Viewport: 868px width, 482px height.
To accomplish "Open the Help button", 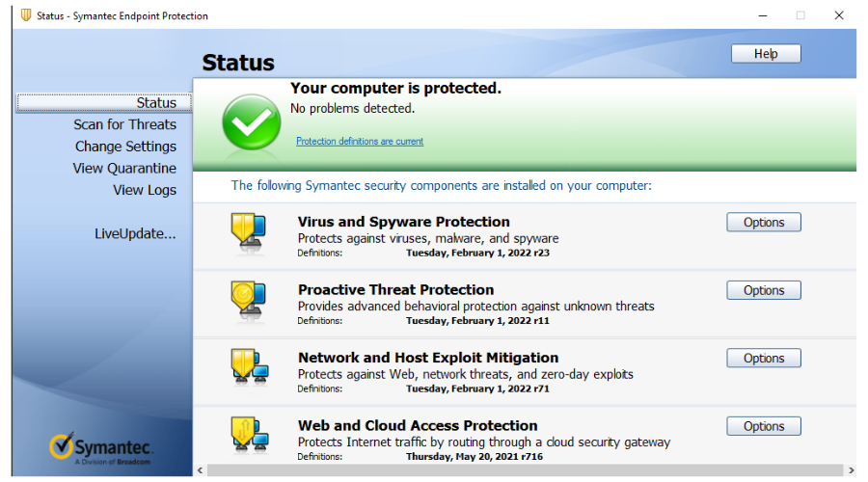I will tap(766, 54).
